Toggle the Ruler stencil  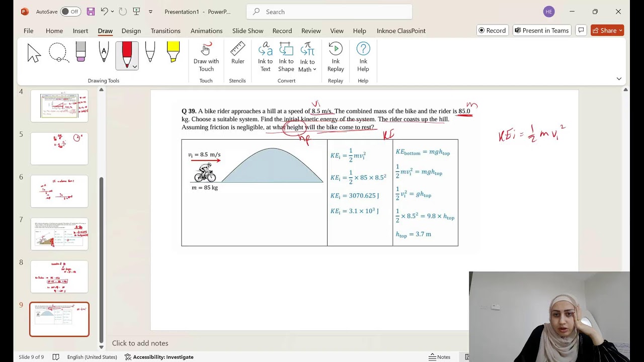237,53
